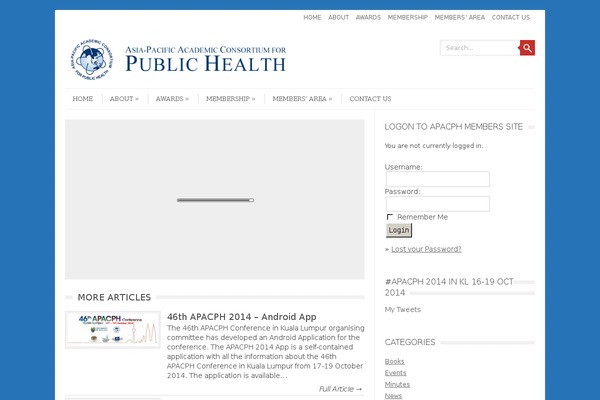Select About in the top utility menu
This screenshot has height=400, width=600.
coord(339,17)
